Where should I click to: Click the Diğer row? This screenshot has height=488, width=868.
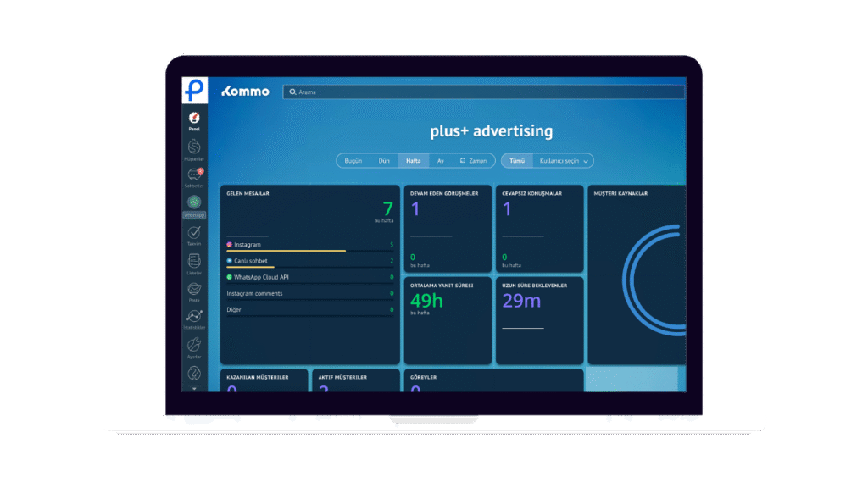tap(310, 310)
